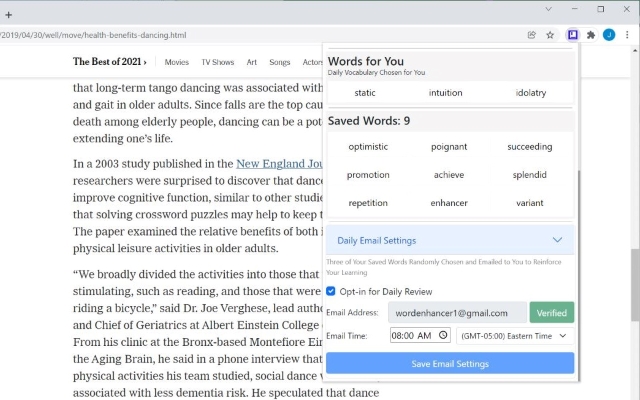Bookmark this page with the star icon
The image size is (640, 400).
coord(550,35)
